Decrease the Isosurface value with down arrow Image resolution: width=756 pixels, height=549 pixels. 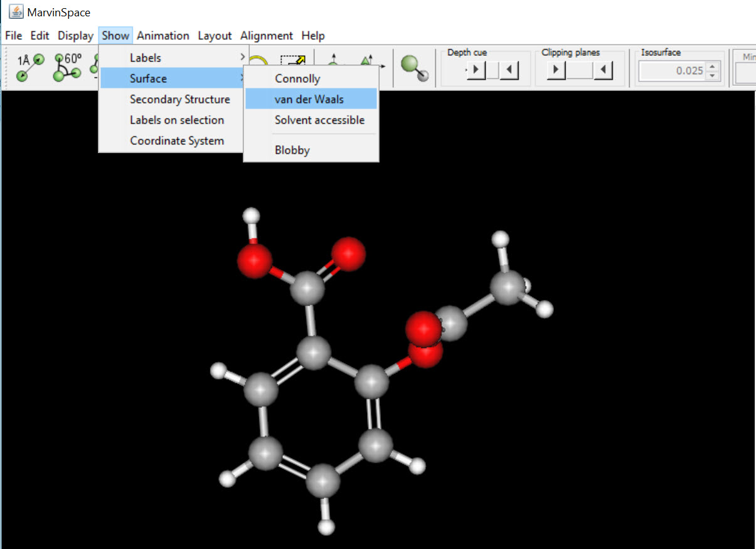[711, 75]
